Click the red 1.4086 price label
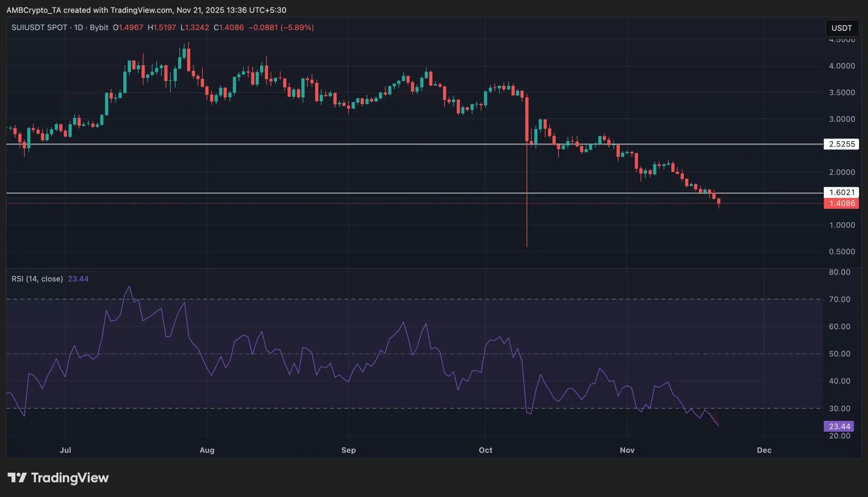The width and height of the screenshot is (868, 497). 841,203
